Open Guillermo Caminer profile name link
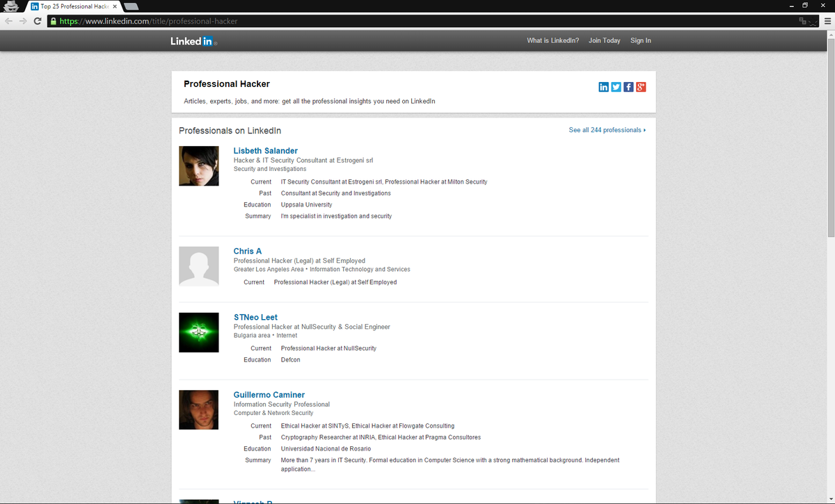 (269, 395)
